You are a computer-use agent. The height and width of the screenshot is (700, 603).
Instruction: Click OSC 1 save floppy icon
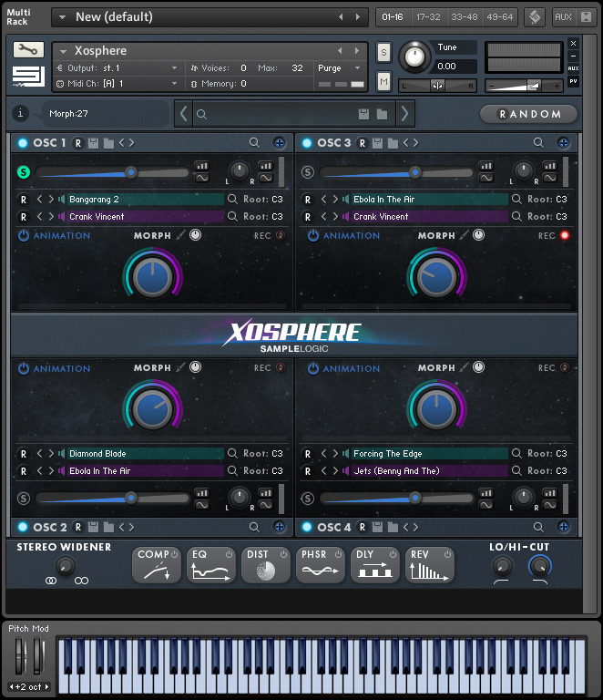(93, 143)
